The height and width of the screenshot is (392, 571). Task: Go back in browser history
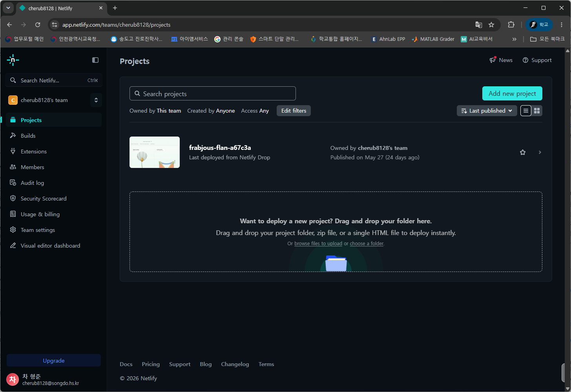[x=9, y=25]
